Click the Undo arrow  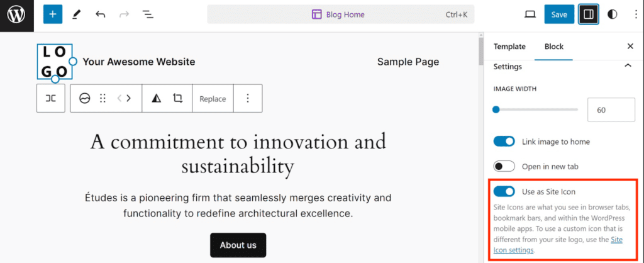[x=101, y=14]
